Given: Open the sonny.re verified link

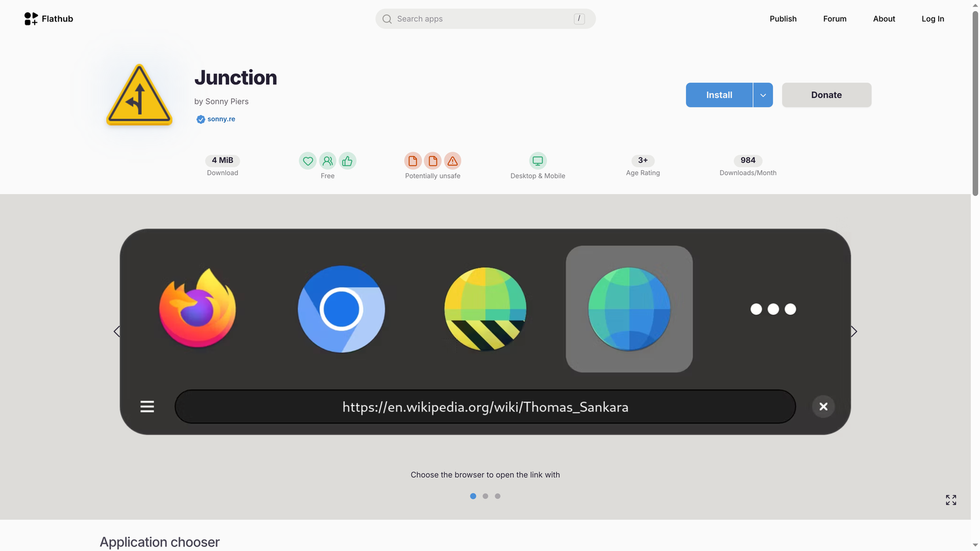Looking at the screenshot, I should 221,119.
